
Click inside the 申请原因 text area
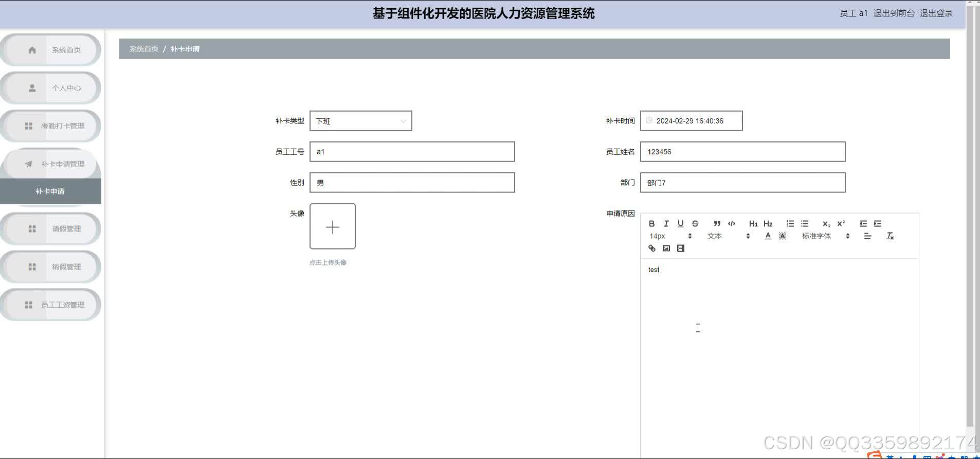coord(779,359)
